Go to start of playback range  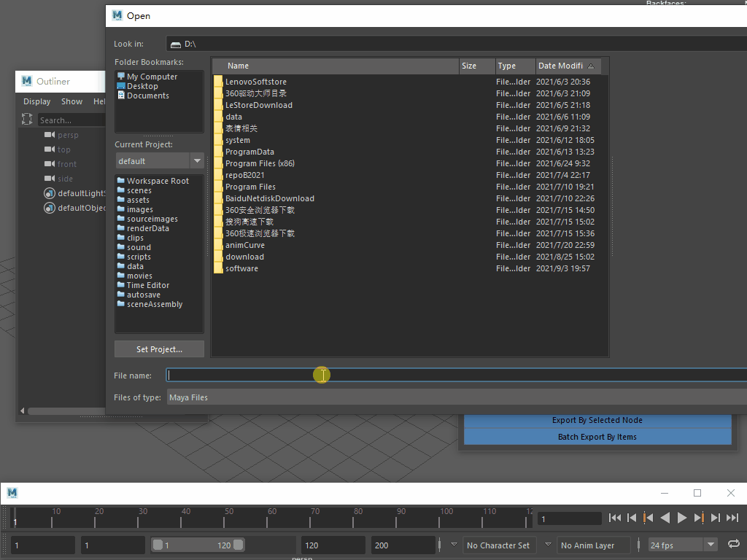(615, 518)
